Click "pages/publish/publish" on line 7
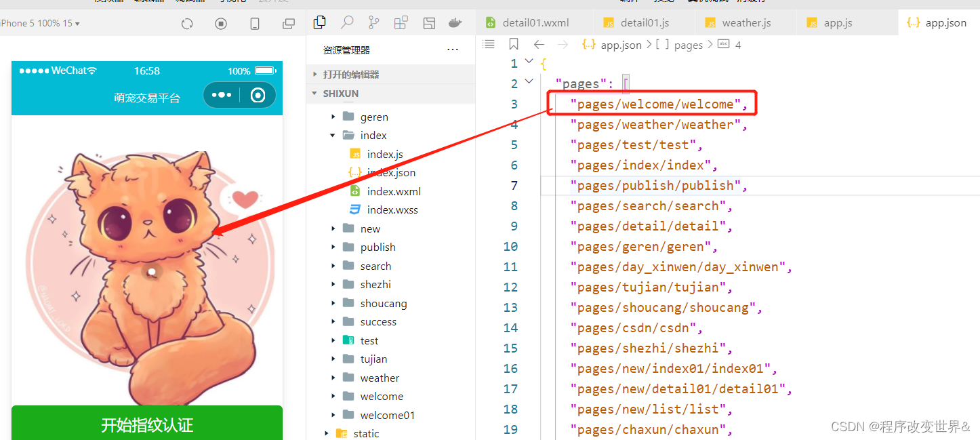Screen dimensions: 980x440 tap(655, 186)
